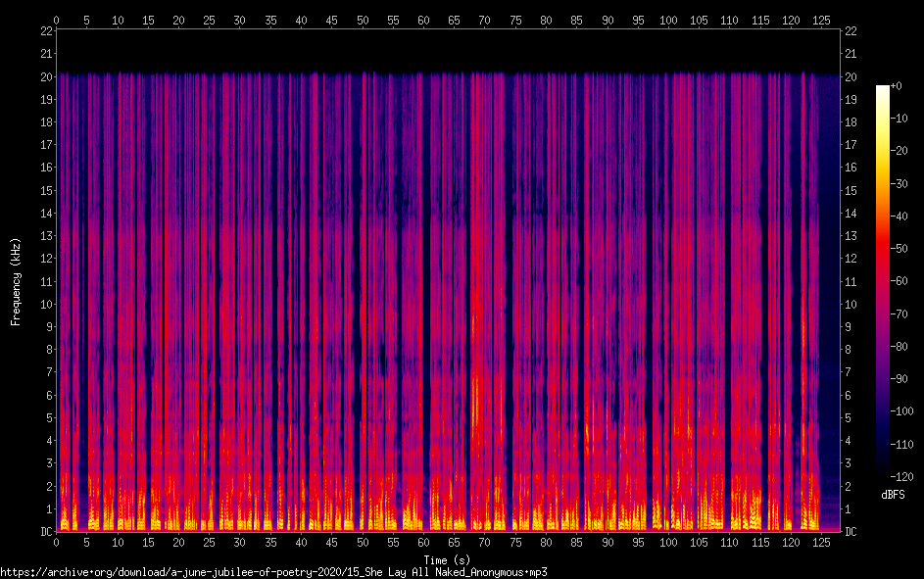Click "110" on the top time axis
The height and width of the screenshot is (579, 924).
[x=730, y=20]
